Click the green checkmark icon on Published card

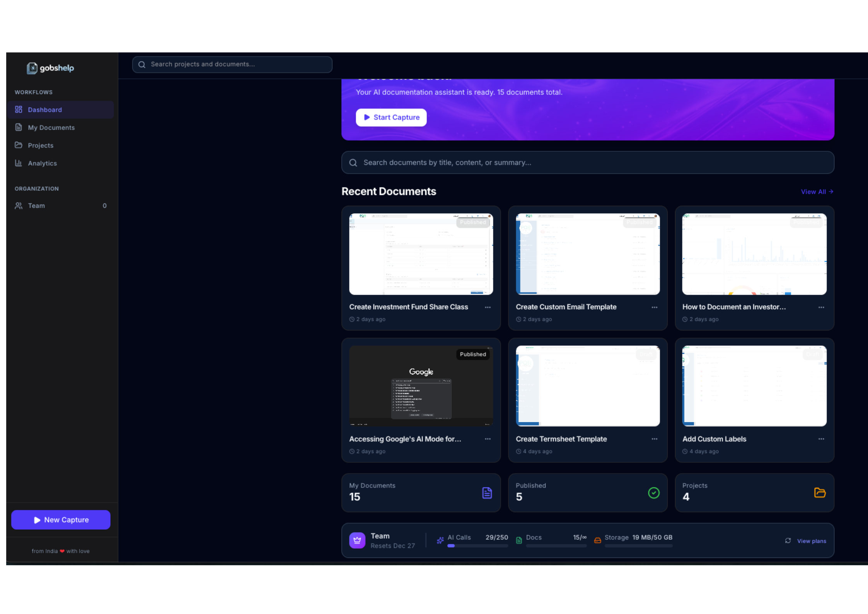coord(653,493)
